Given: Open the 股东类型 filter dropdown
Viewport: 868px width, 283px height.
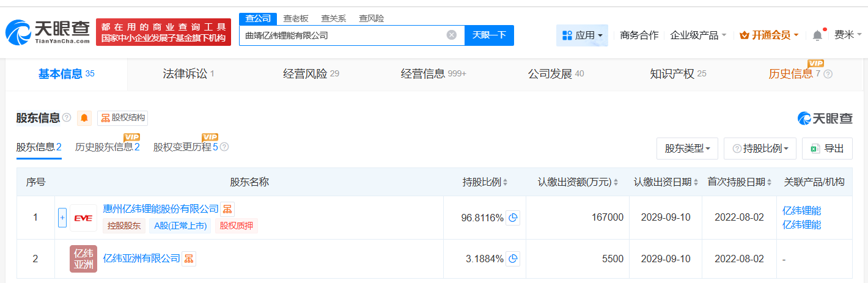Looking at the screenshot, I should click(687, 148).
